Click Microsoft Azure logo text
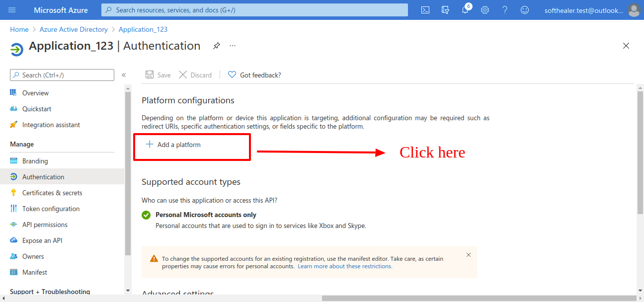This screenshot has width=644, height=302. point(61,10)
